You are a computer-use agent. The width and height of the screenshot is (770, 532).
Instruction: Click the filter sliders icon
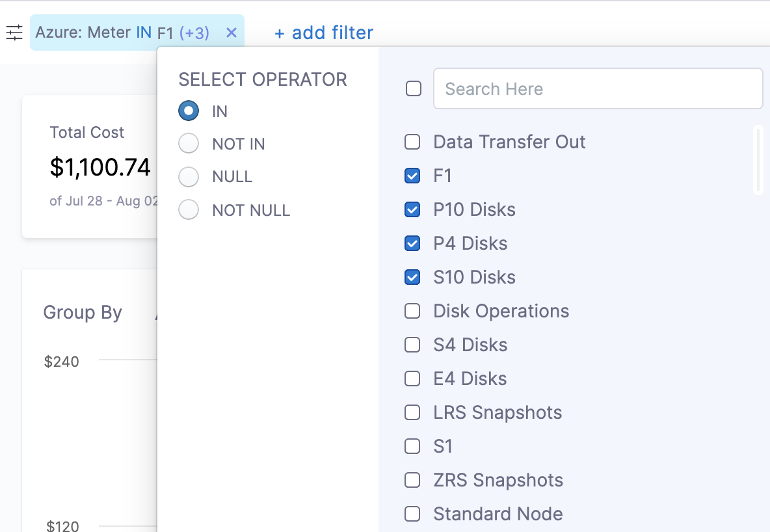tap(14, 33)
